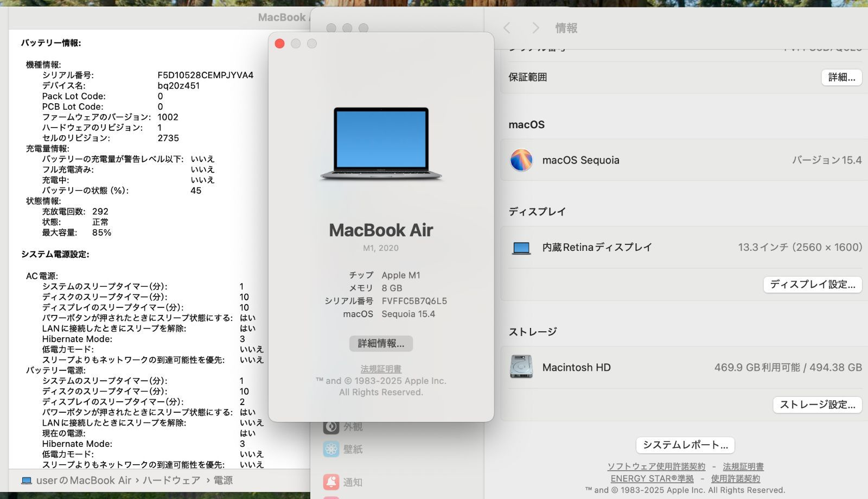This screenshot has height=499, width=868.
Task: Click the macOS Sequoia icon
Action: click(521, 160)
